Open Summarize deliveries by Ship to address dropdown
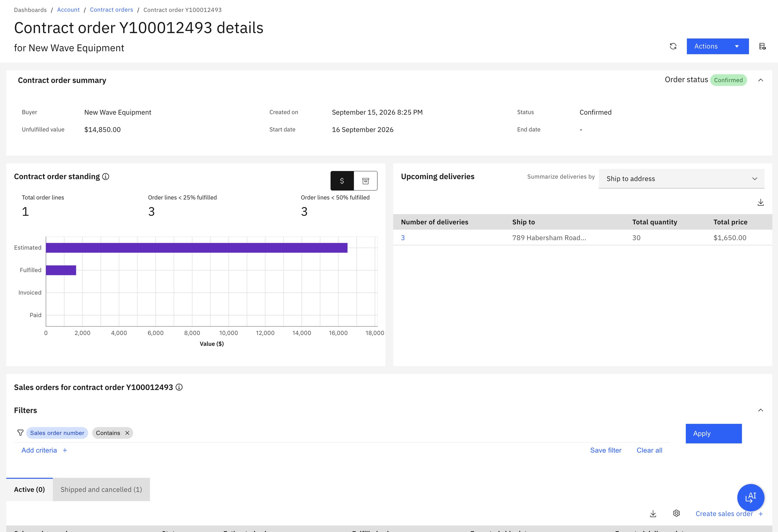 tap(681, 179)
